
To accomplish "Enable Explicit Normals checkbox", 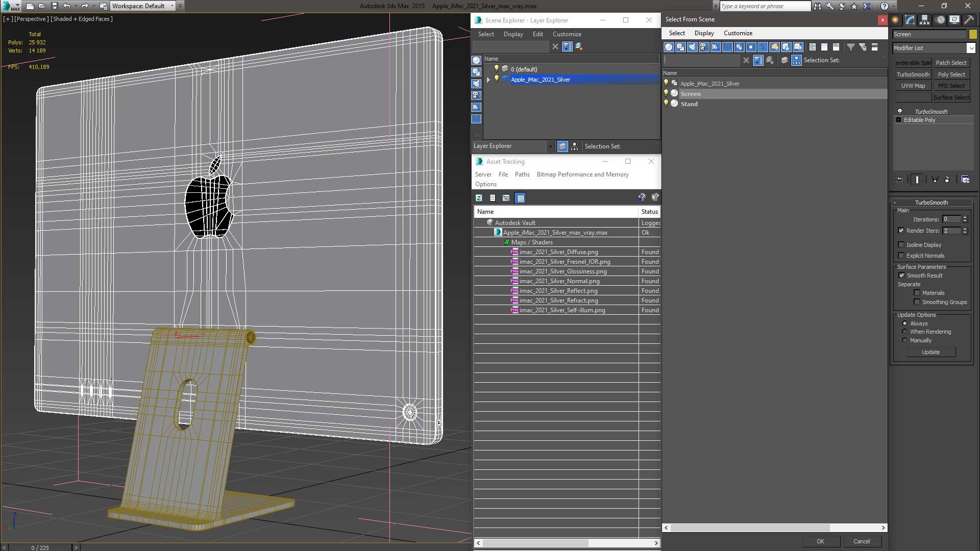I will (x=901, y=256).
